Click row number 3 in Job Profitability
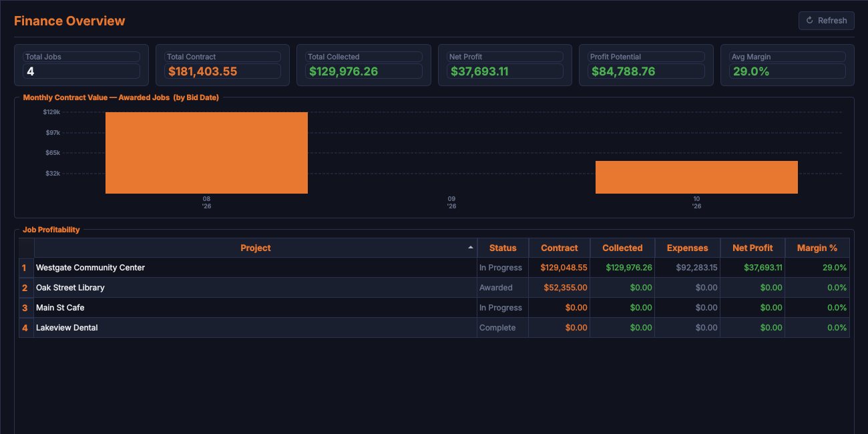This screenshot has width=868, height=434. (25, 308)
